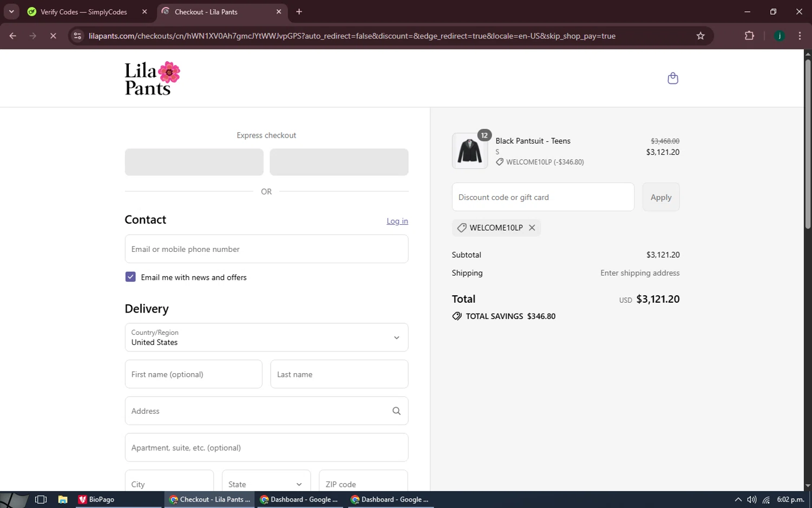Click the Log in link
This screenshot has height=508, width=812.
(x=397, y=221)
